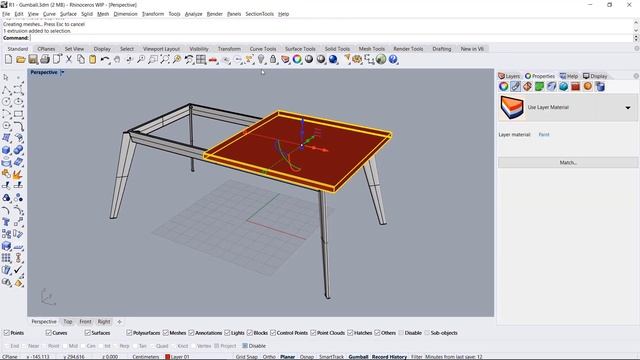Open the Texture Mapping properties icon
The width and height of the screenshot is (640, 360).
527,87
